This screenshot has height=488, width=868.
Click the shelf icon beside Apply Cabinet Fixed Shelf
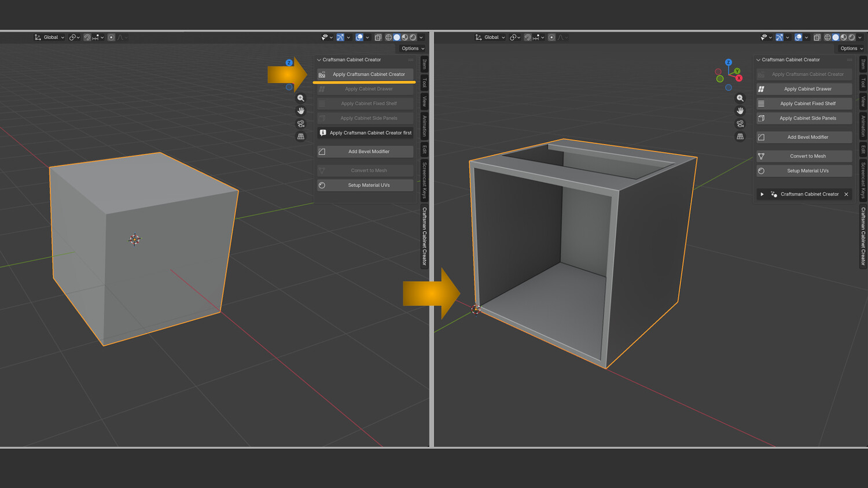pos(762,103)
